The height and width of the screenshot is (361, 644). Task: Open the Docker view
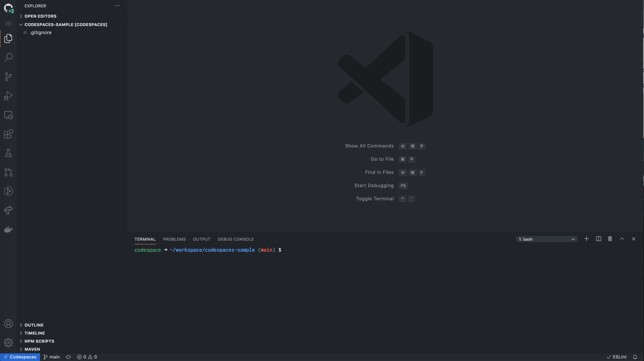[x=8, y=229]
